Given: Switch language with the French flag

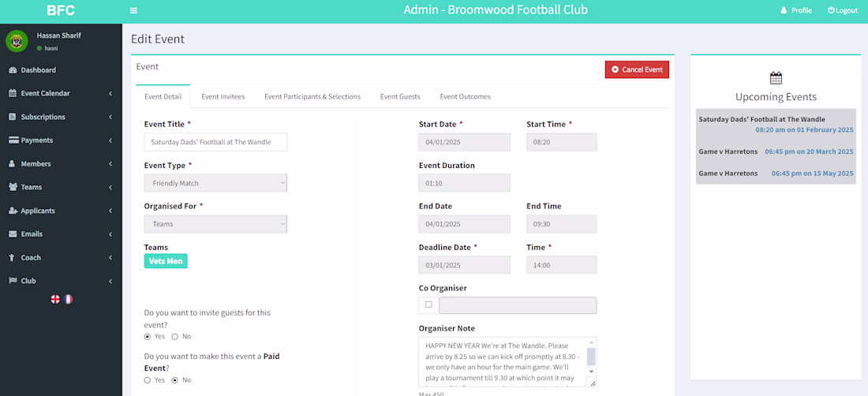Looking at the screenshot, I should click(68, 299).
